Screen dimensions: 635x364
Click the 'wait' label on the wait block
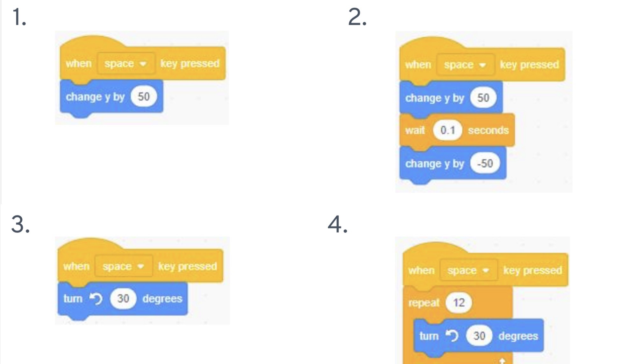pos(415,130)
